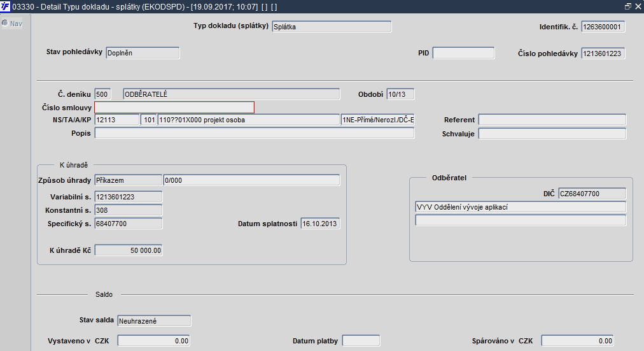644x351 pixels.
Task: Click the Variabilní s. field
Action: point(128,197)
